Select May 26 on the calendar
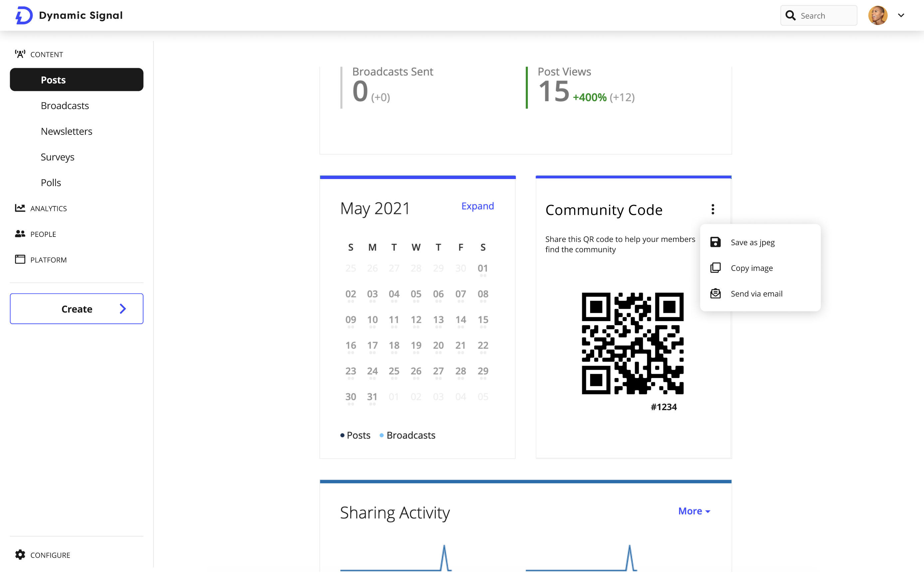 click(416, 371)
